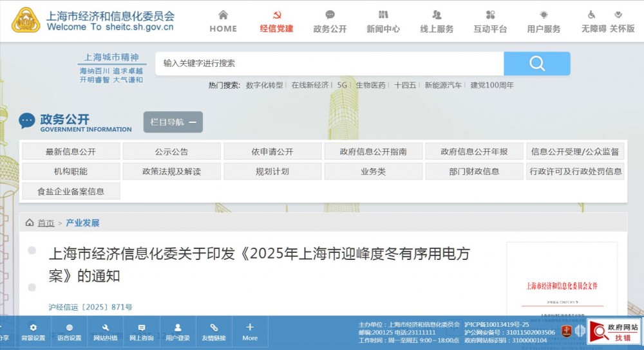Open 背景设置 gear icon in bottom bar
The height and width of the screenshot is (350, 644).
33,327
